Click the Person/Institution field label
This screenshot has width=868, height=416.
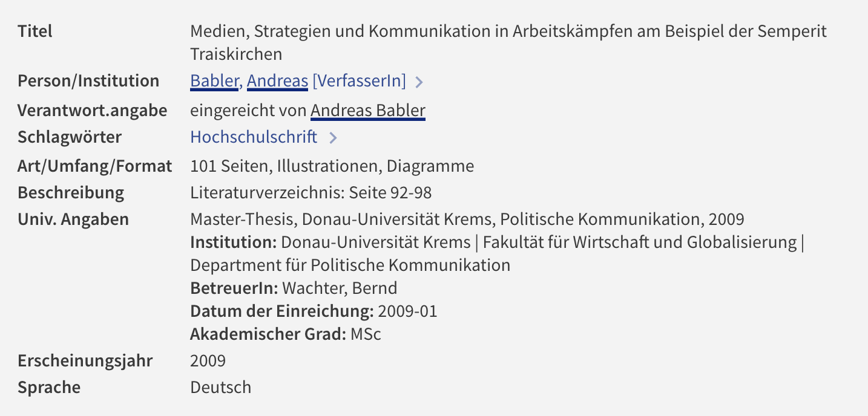click(88, 80)
